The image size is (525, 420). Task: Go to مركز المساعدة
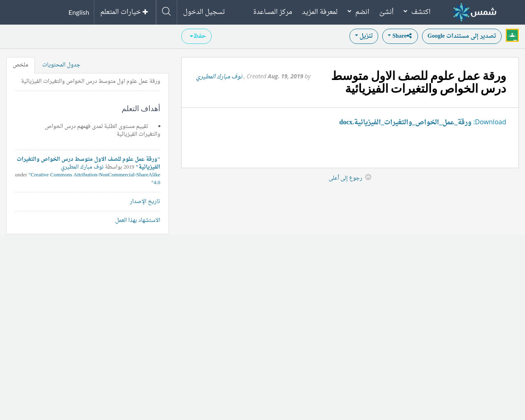click(x=273, y=11)
